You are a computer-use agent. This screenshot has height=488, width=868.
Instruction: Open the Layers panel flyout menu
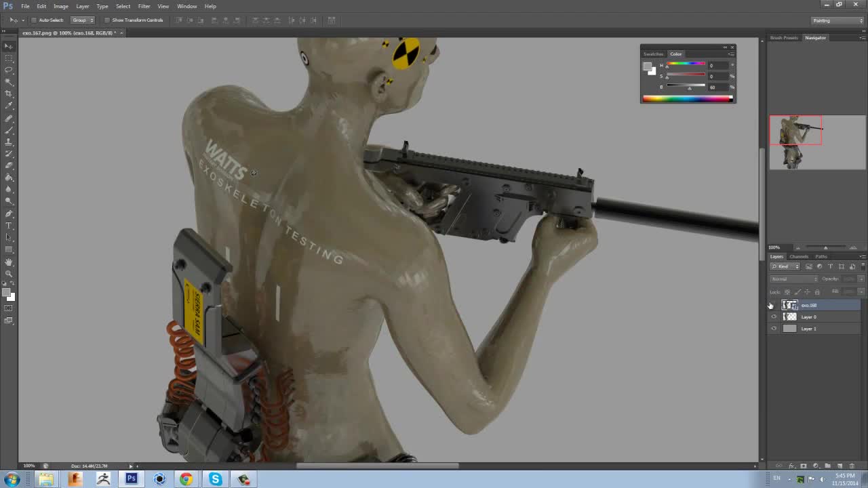862,256
